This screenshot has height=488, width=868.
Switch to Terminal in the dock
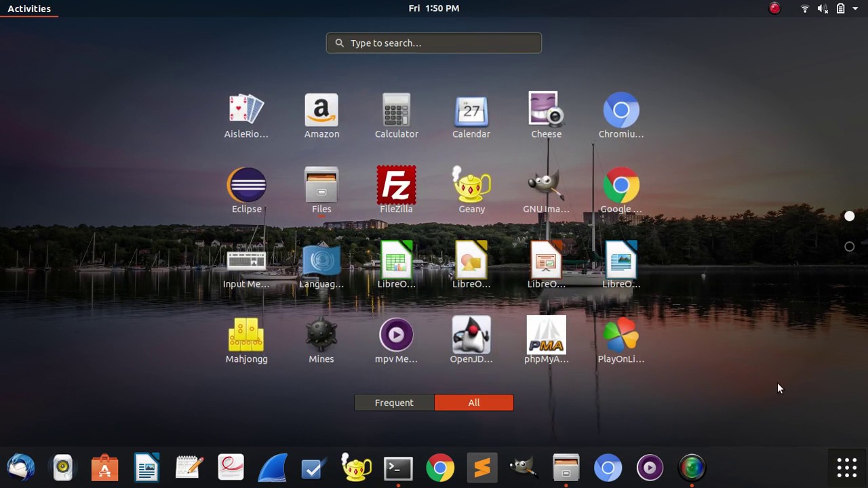398,468
